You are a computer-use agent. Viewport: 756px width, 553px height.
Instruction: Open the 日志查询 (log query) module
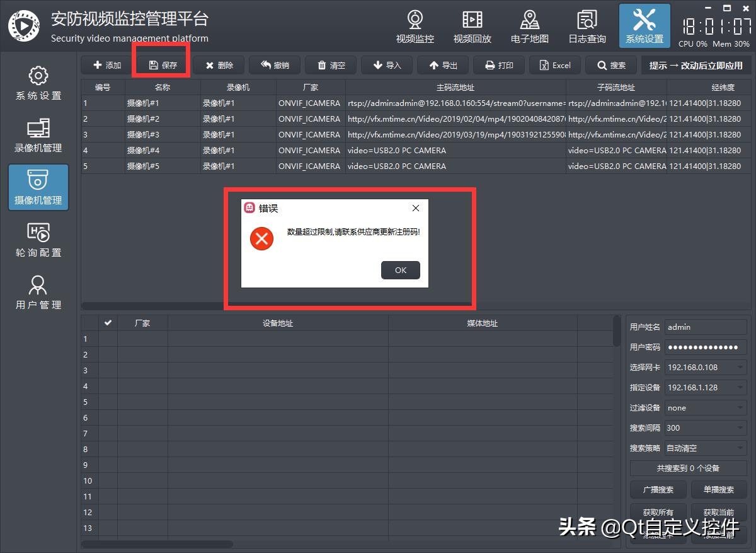coord(586,26)
